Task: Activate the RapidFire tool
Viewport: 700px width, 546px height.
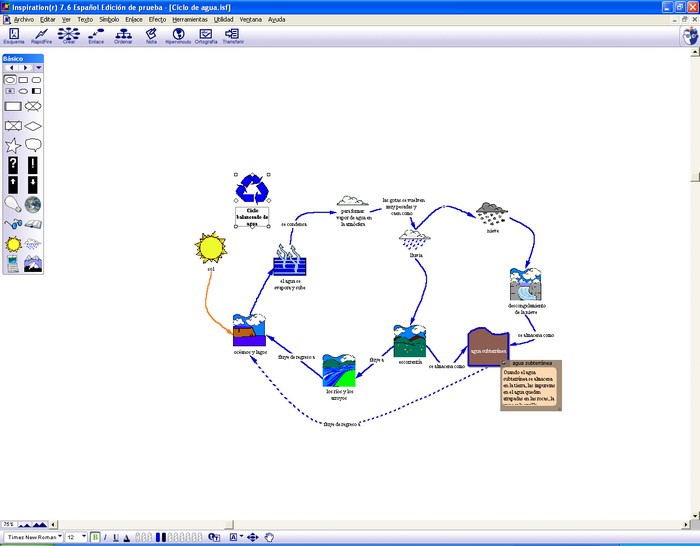Action: (x=42, y=35)
